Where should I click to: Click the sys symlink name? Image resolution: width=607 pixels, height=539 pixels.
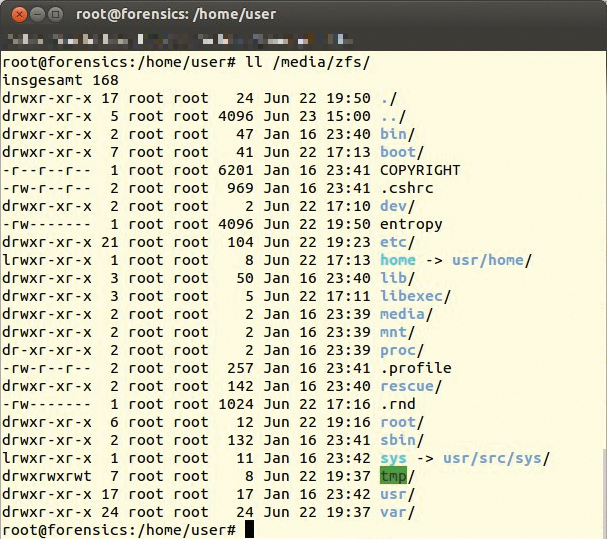[393, 458]
